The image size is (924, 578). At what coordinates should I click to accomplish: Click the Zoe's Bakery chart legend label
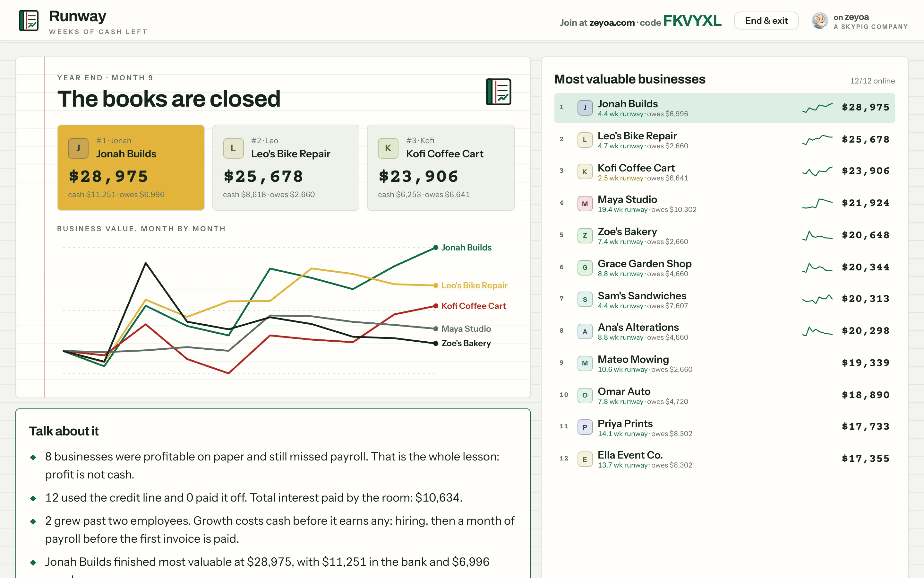466,343
